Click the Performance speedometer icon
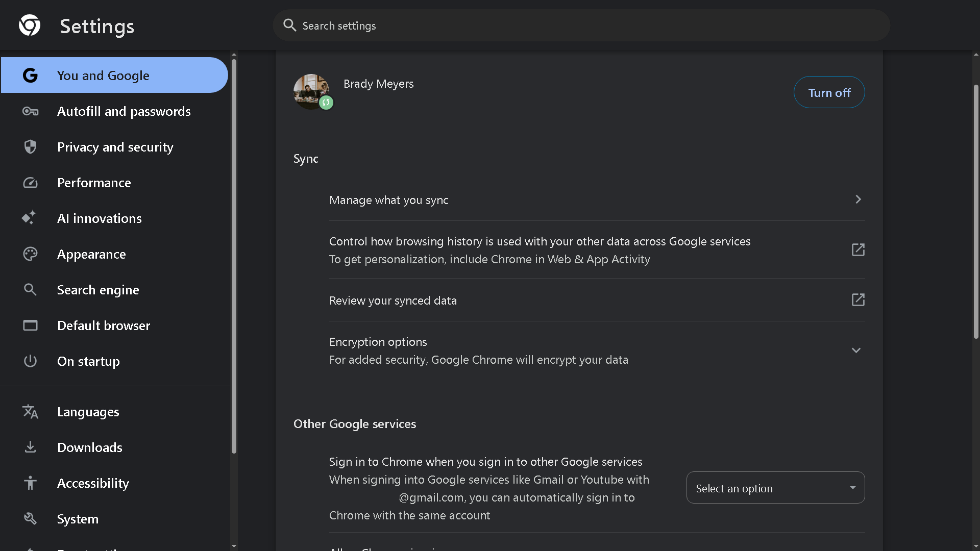Viewport: 980px width, 551px height. [30, 183]
